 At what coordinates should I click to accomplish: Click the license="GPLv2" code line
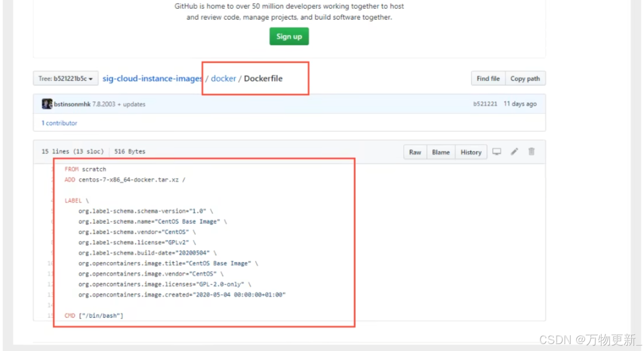pyautogui.click(x=137, y=242)
